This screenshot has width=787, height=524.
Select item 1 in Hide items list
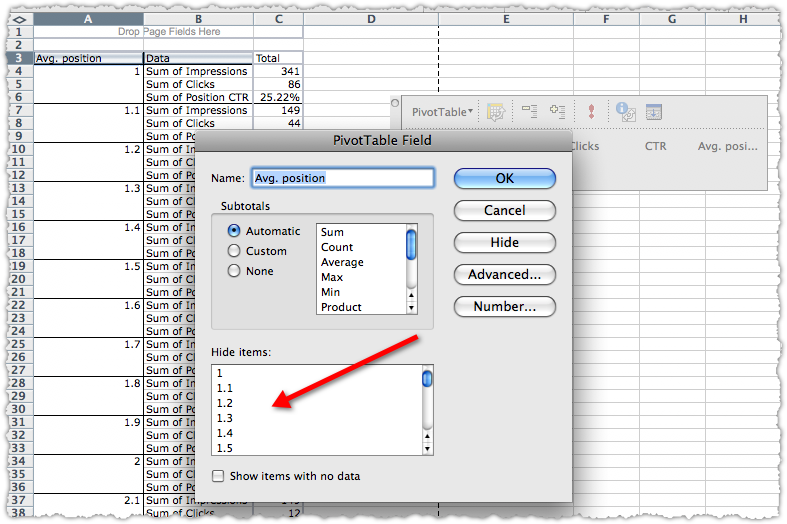pyautogui.click(x=317, y=373)
